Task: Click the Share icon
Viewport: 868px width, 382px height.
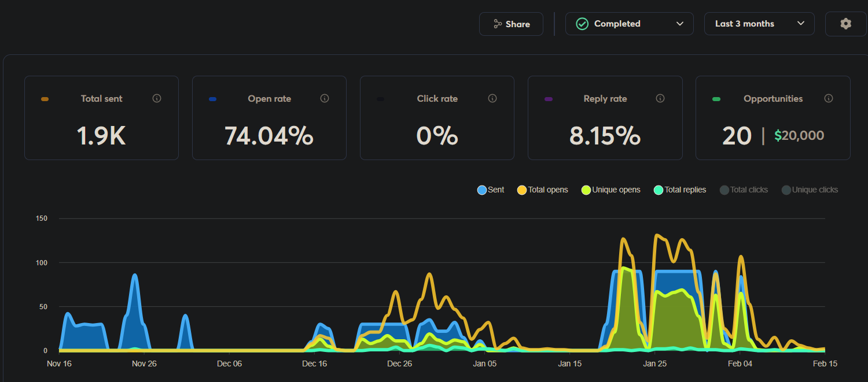Action: click(497, 24)
